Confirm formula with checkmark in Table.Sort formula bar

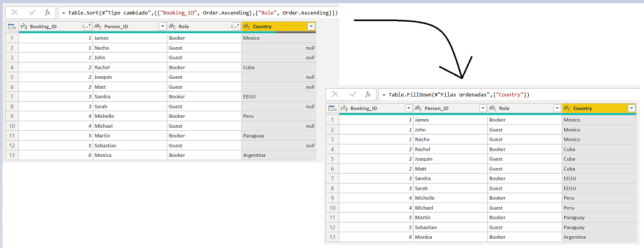(32, 13)
